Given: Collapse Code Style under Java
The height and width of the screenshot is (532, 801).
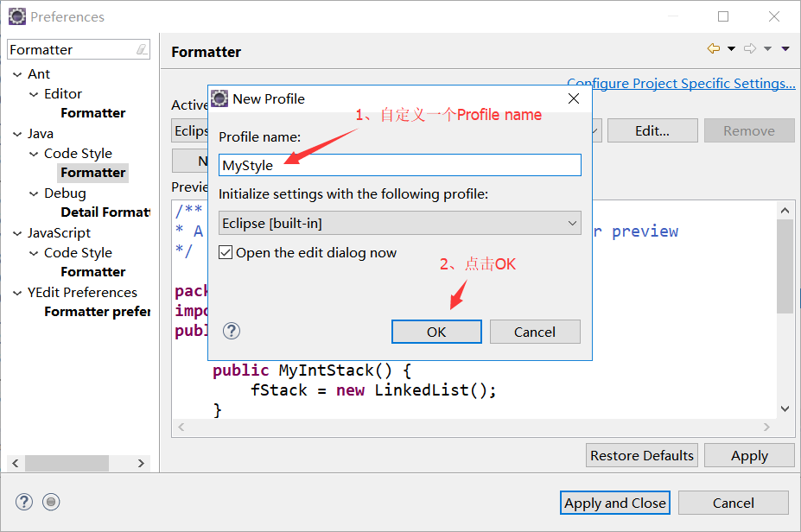Looking at the screenshot, I should click(34, 155).
